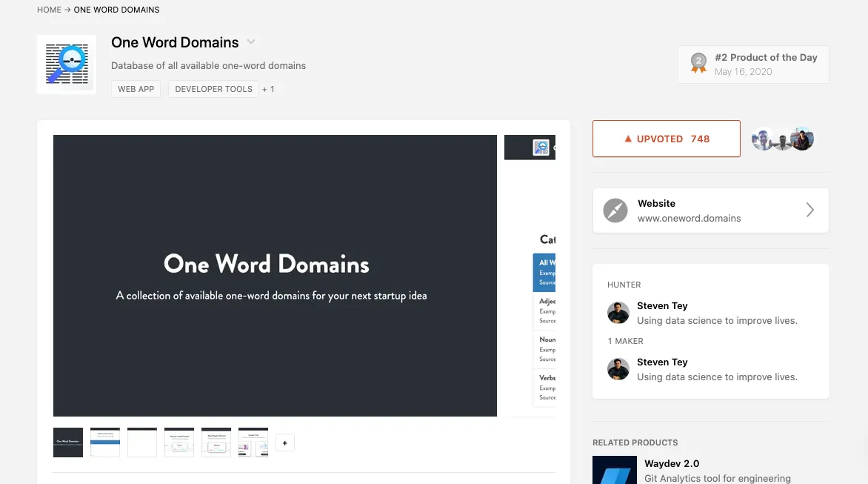
Task: Click the chevron arrow on the Website card
Action: point(810,210)
